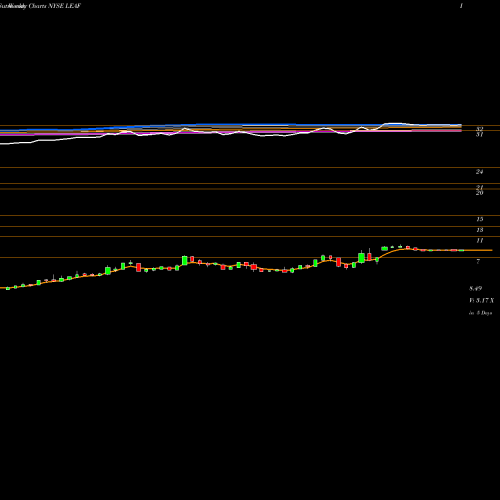
Task: Select the price label 20 on axis
Action: (480, 193)
